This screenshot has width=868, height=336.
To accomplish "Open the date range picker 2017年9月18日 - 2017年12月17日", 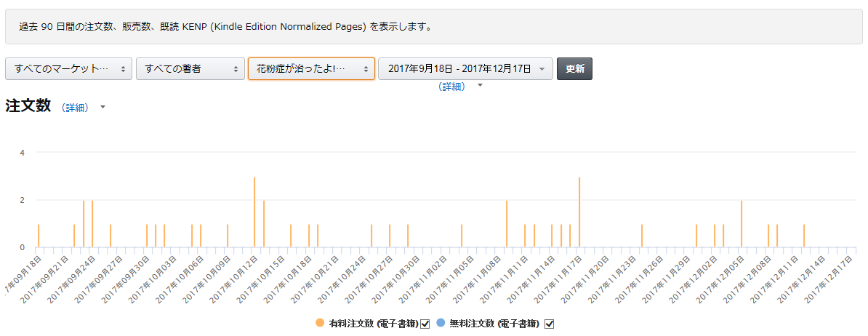I will point(465,68).
